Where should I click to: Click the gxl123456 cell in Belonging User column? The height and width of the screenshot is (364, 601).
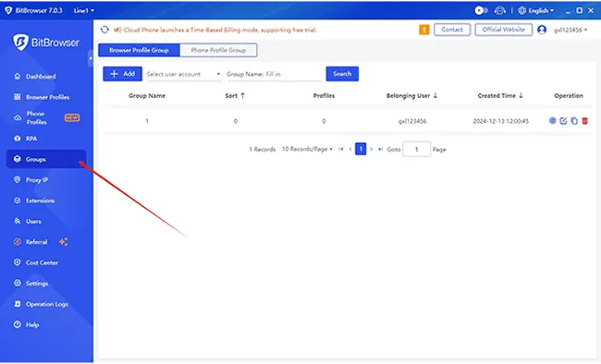tap(412, 121)
